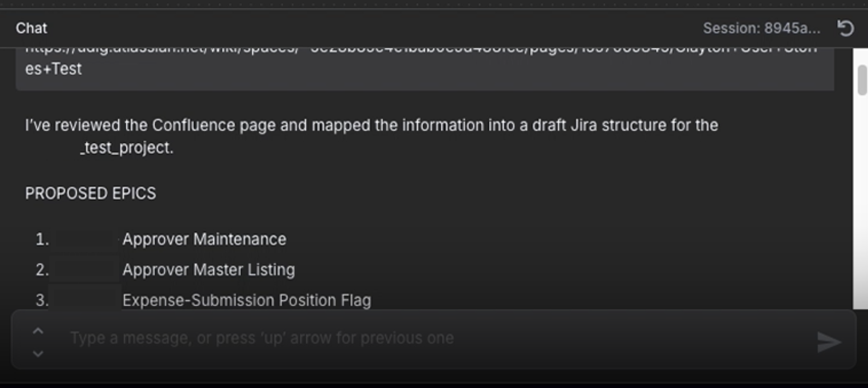
Task: Click the reset session icon
Action: click(846, 28)
